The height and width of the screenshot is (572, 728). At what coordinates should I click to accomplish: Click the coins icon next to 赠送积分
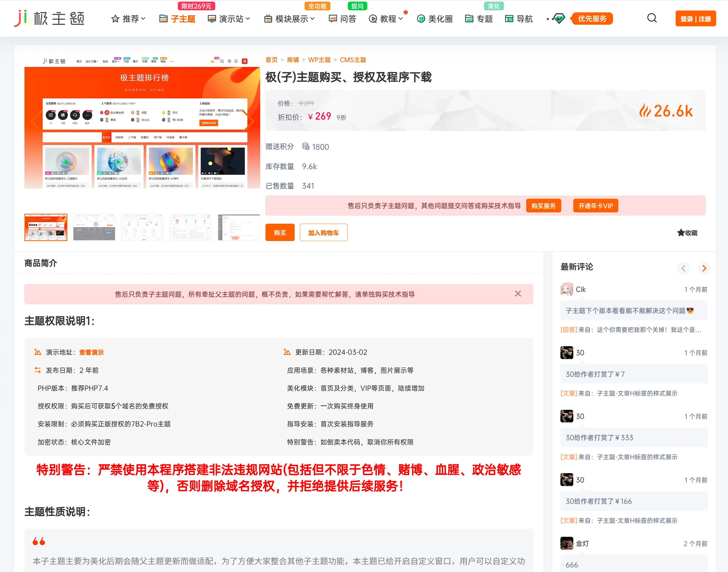305,147
